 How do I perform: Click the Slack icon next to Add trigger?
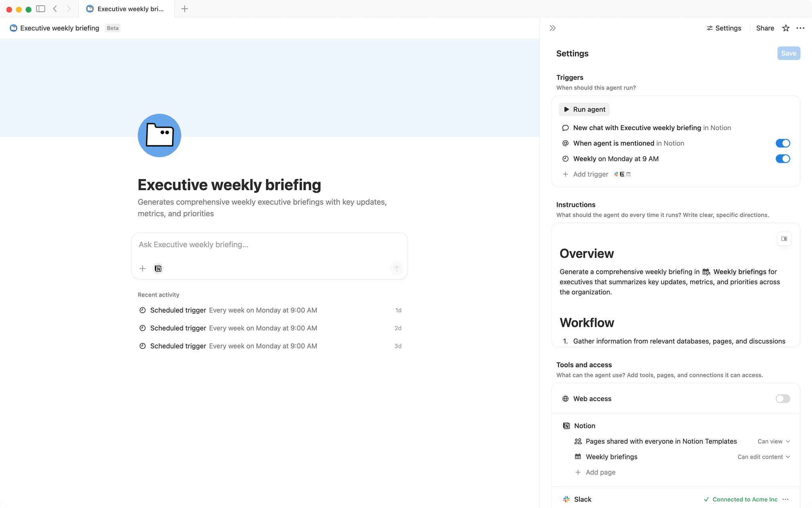[x=615, y=174]
